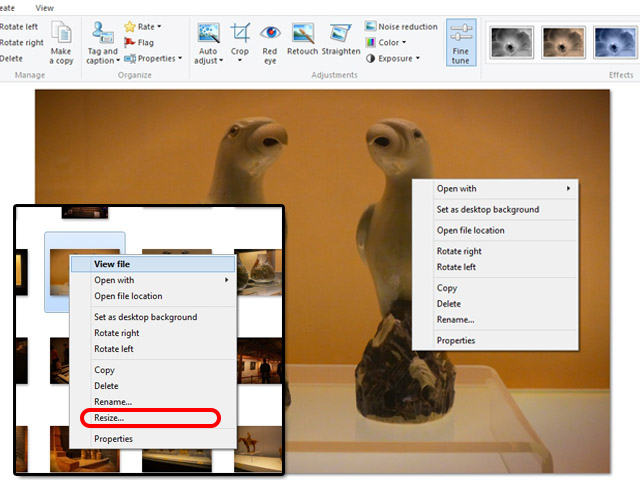Choose Properties in right context menu
This screenshot has height=480, width=640.
(456, 340)
